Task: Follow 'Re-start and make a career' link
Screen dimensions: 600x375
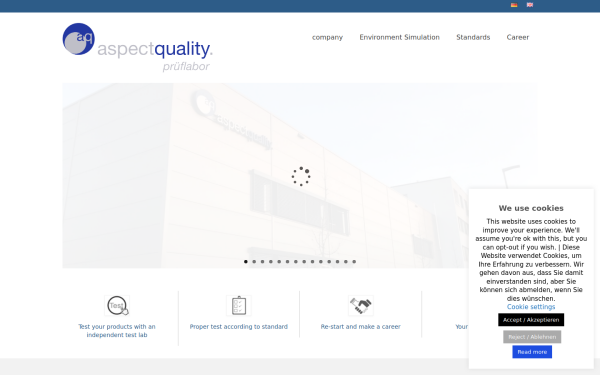Action: [x=361, y=327]
